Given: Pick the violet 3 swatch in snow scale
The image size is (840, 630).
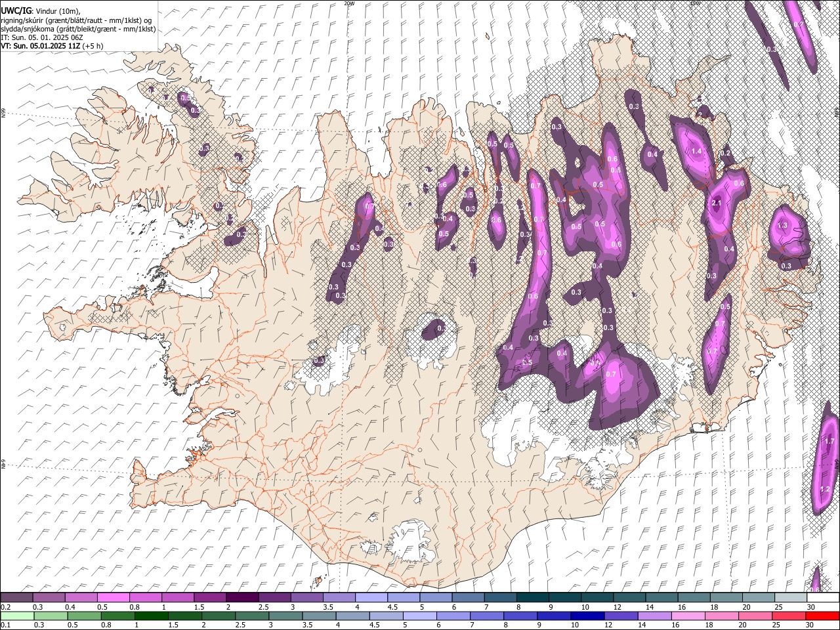Looking at the screenshot, I should (306, 597).
